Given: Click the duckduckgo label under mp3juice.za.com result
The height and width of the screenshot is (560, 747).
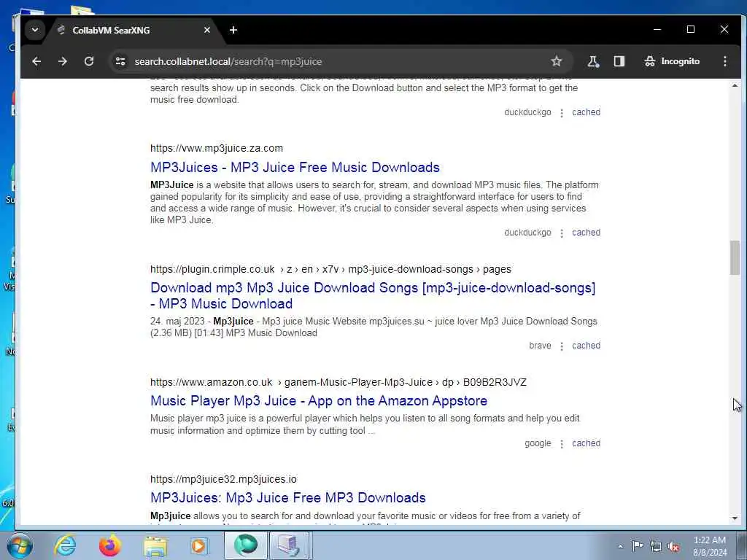Looking at the screenshot, I should (527, 233).
